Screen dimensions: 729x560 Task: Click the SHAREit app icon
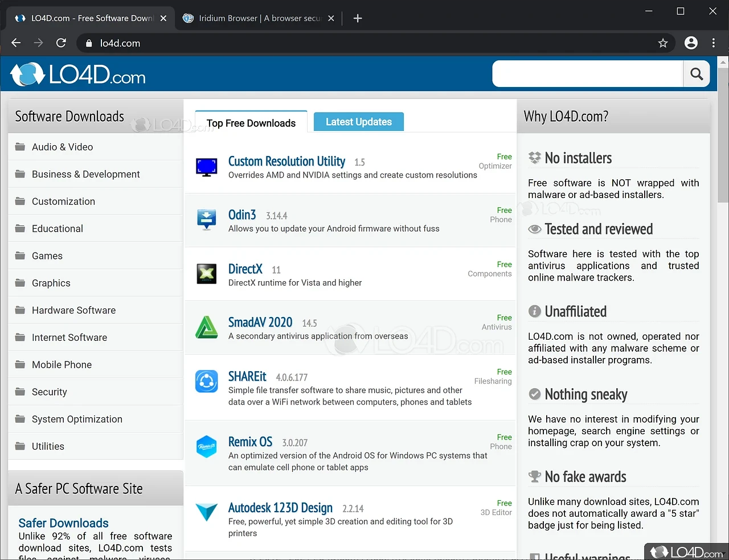click(x=206, y=381)
